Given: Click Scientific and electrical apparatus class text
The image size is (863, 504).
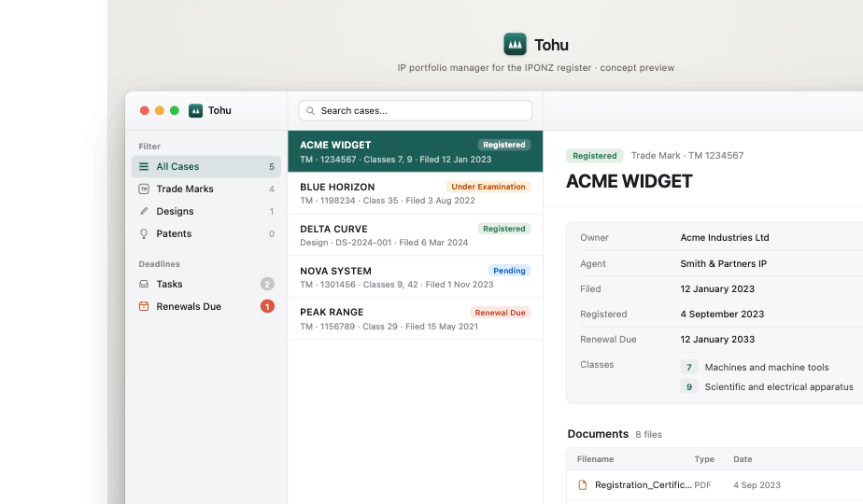Looking at the screenshot, I should 779,386.
